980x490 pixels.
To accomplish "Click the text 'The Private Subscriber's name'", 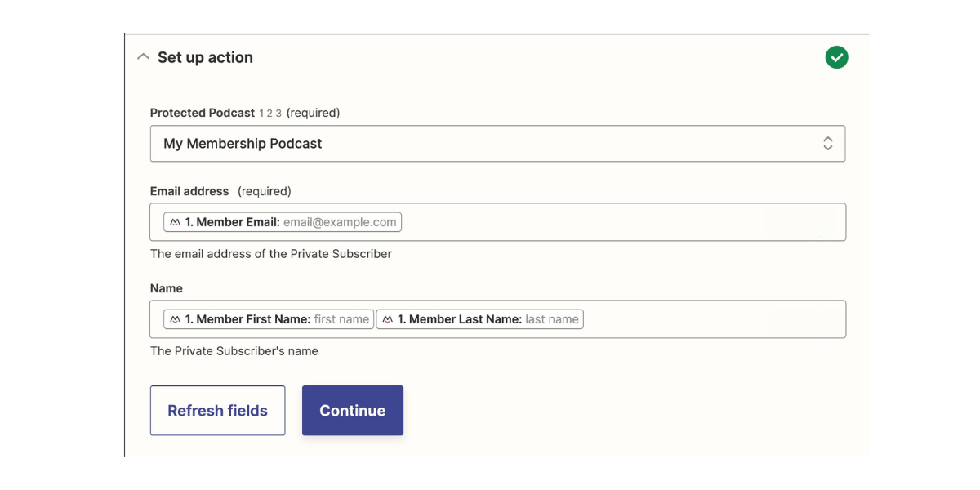I will click(x=234, y=351).
